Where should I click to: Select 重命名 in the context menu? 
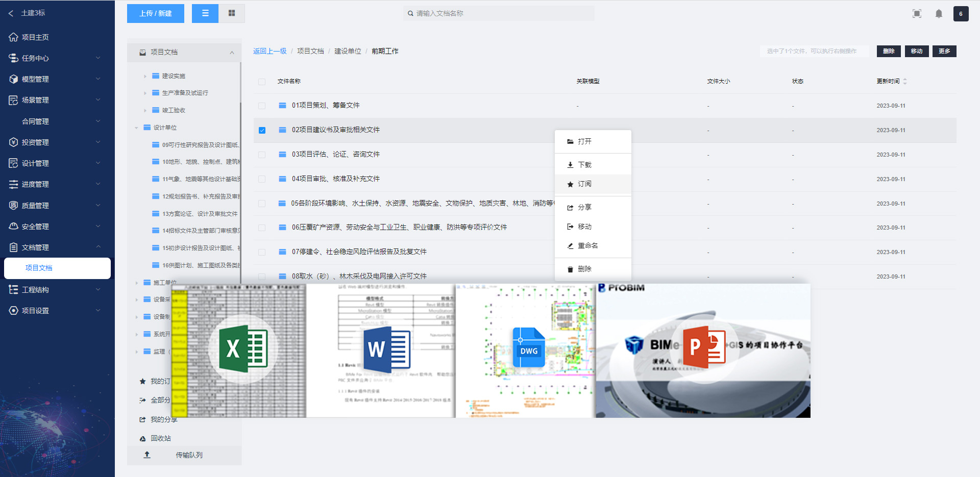tap(587, 246)
